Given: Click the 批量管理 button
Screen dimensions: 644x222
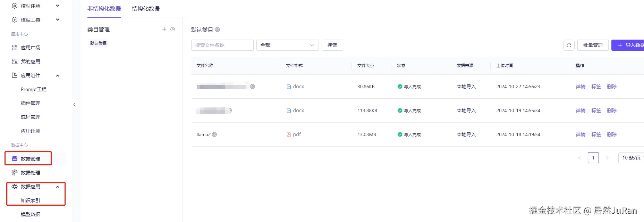Looking at the screenshot, I should [593, 45].
